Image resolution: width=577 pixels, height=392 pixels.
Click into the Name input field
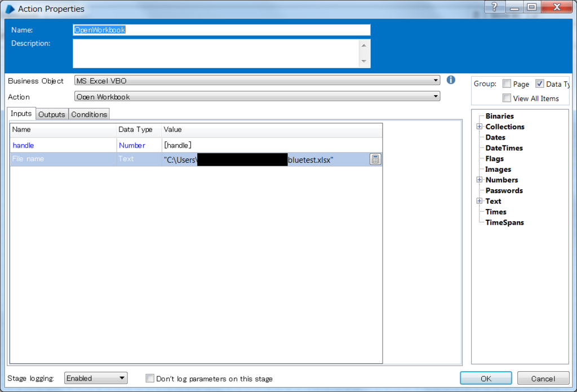pyautogui.click(x=221, y=30)
